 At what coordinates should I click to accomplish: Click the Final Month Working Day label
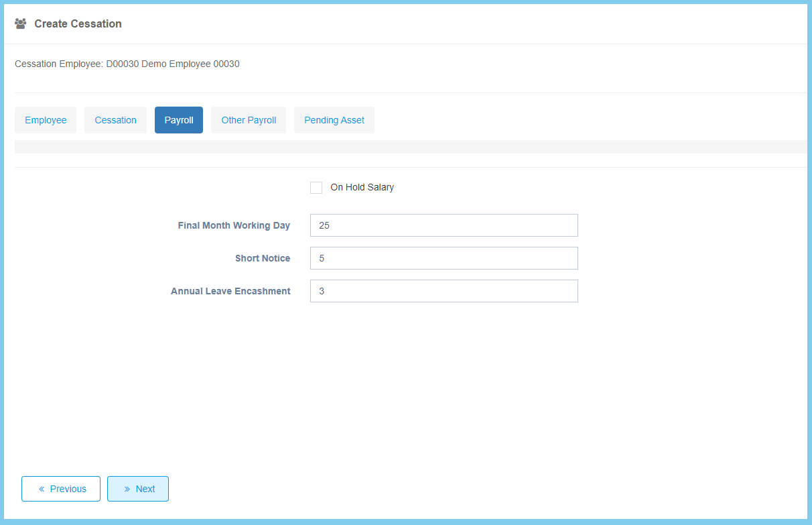point(234,225)
